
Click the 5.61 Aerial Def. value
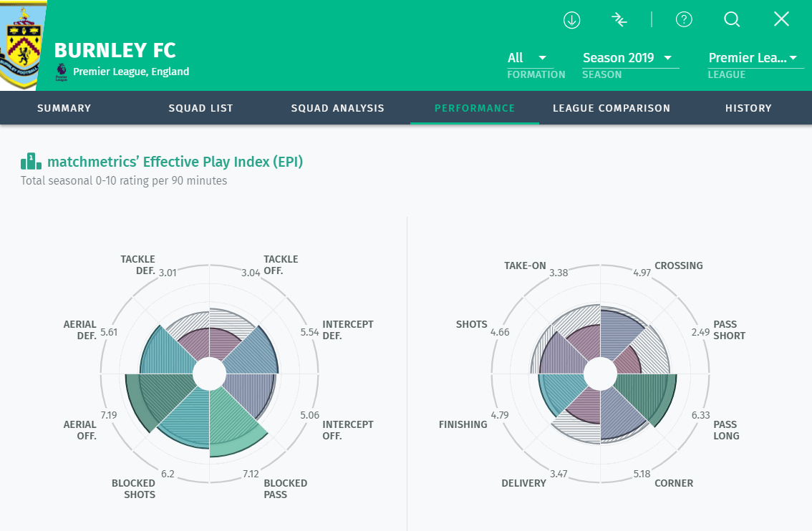pyautogui.click(x=109, y=332)
